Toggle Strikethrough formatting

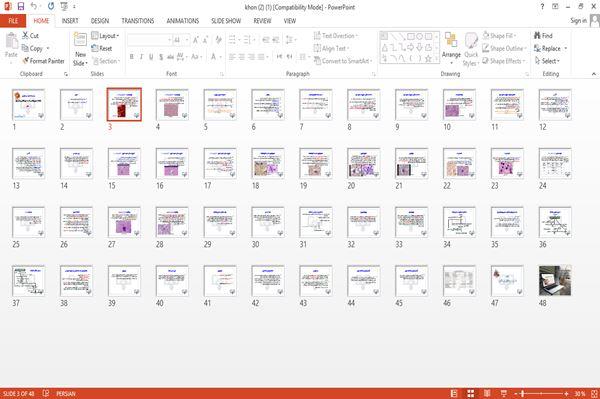click(170, 57)
